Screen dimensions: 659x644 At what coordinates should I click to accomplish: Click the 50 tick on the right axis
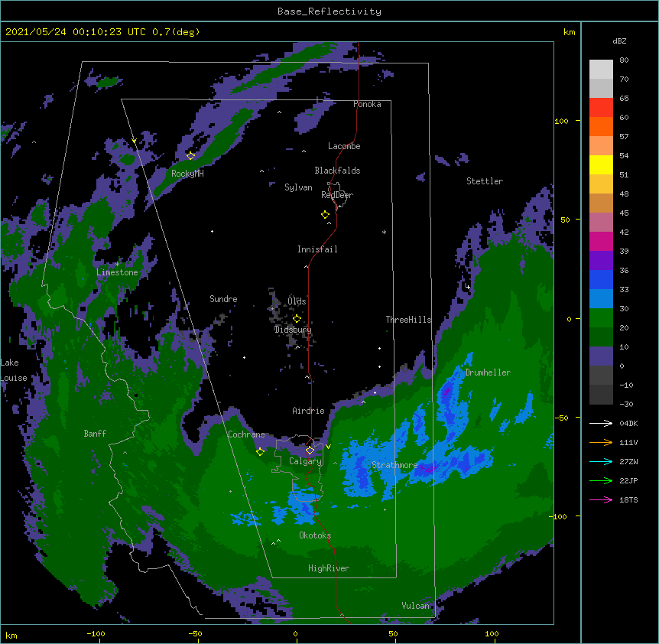click(x=565, y=220)
